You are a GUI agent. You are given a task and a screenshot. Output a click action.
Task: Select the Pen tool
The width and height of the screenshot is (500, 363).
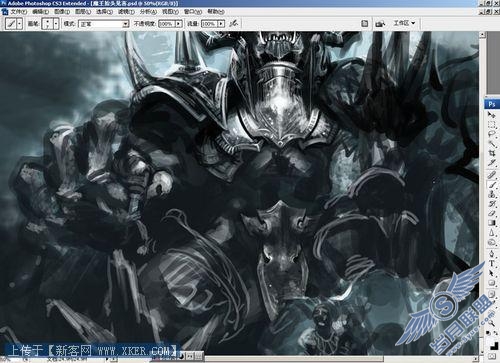[492, 254]
